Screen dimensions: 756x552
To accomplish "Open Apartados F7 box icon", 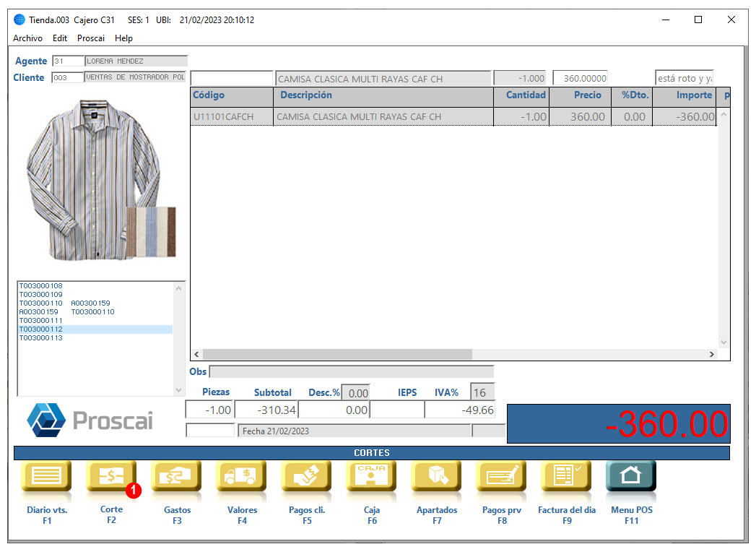I will click(x=436, y=475).
